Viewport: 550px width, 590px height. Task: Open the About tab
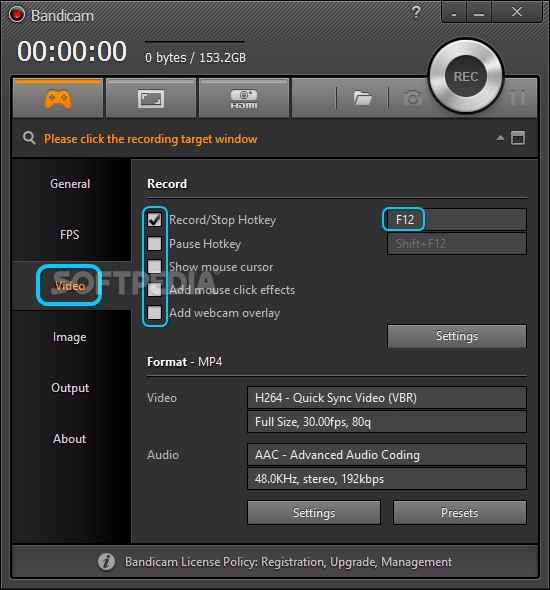pos(70,439)
